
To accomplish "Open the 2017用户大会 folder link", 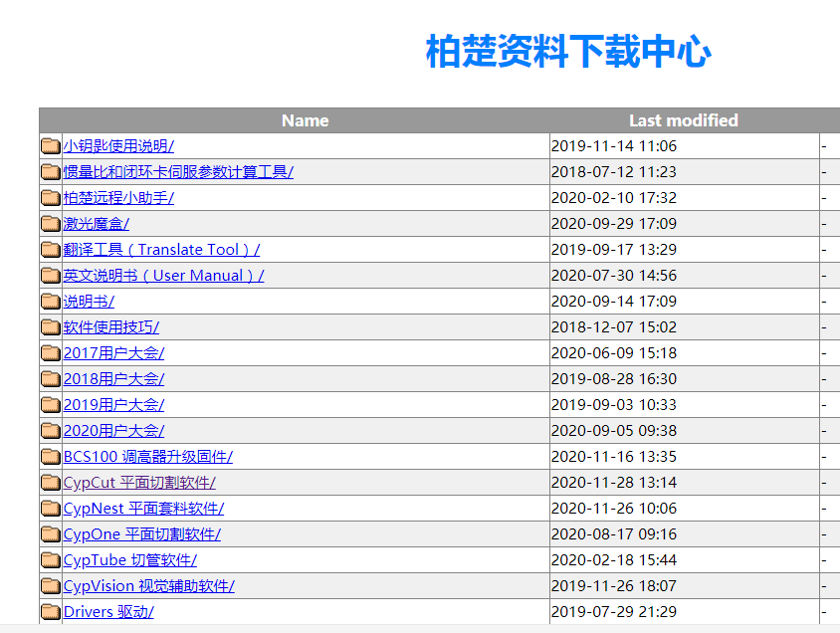I will pos(114,353).
